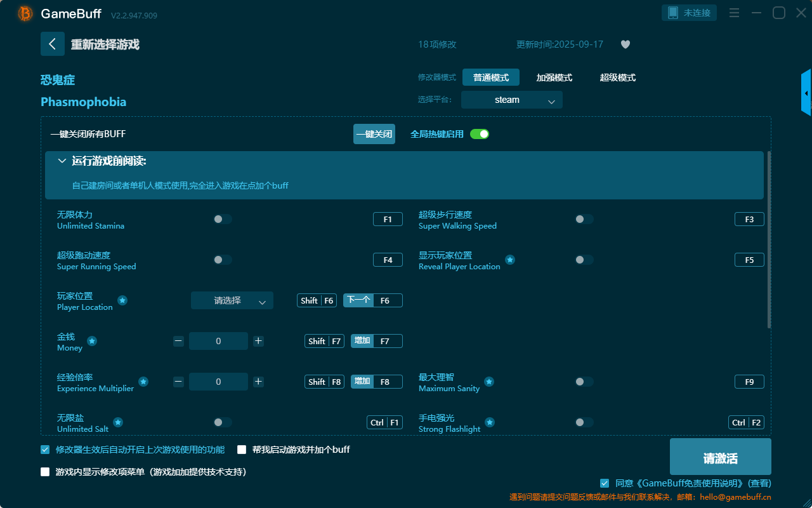Screen dimensions: 812x508
Task: Click the Shift F7 hotkey box
Action: coord(324,341)
